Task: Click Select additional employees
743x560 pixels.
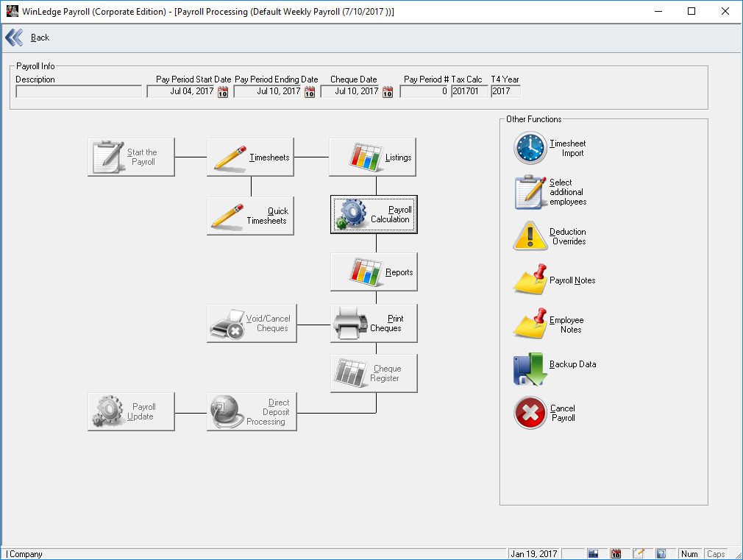Action: coord(530,192)
